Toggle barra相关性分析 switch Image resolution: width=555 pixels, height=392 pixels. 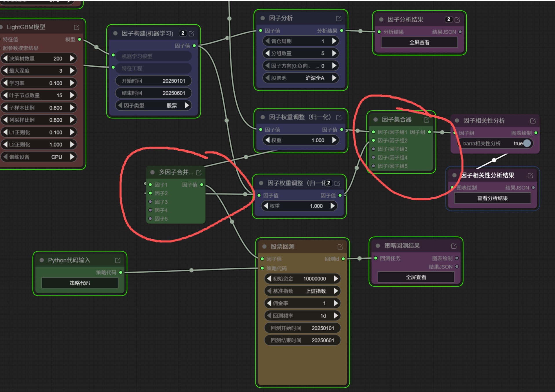coord(526,143)
